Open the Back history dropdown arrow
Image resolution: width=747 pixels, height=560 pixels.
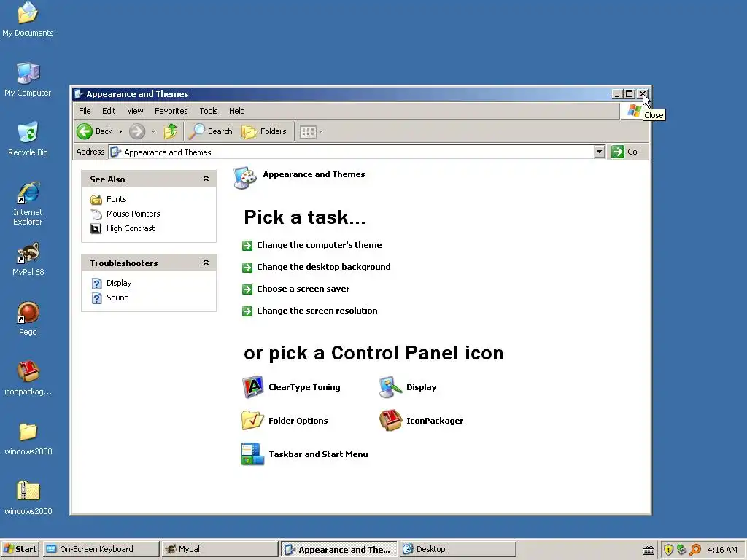point(120,131)
